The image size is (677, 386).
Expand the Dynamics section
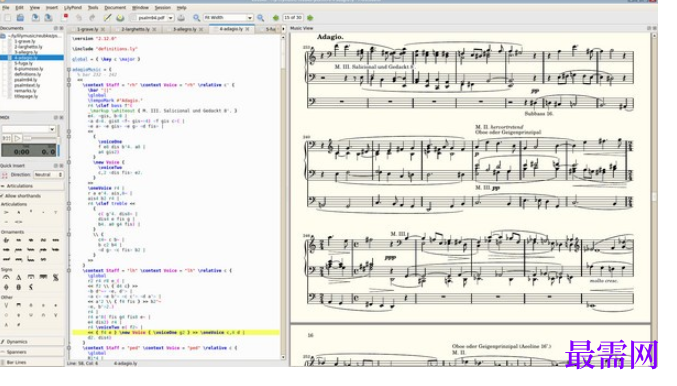coord(32,342)
